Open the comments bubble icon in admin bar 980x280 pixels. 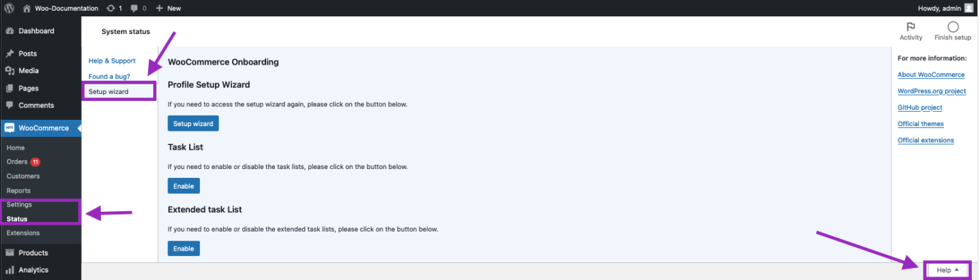[x=135, y=8]
